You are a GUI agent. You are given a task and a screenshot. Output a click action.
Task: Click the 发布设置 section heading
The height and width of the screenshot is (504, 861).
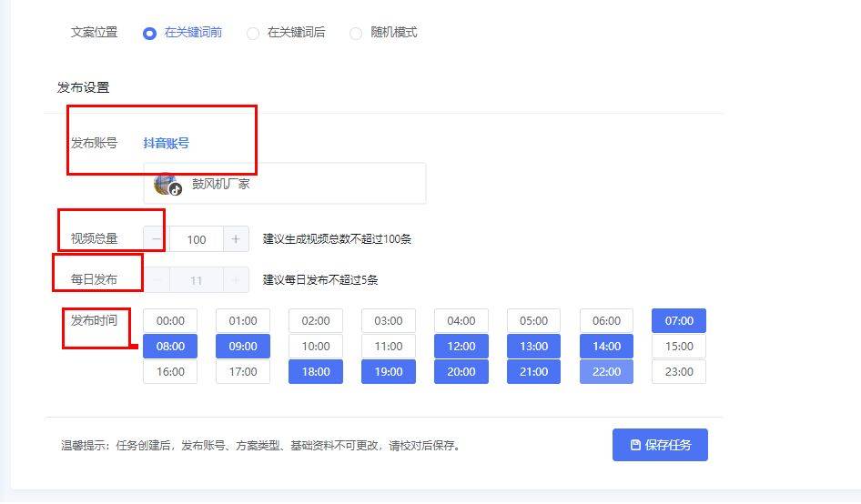(x=84, y=88)
